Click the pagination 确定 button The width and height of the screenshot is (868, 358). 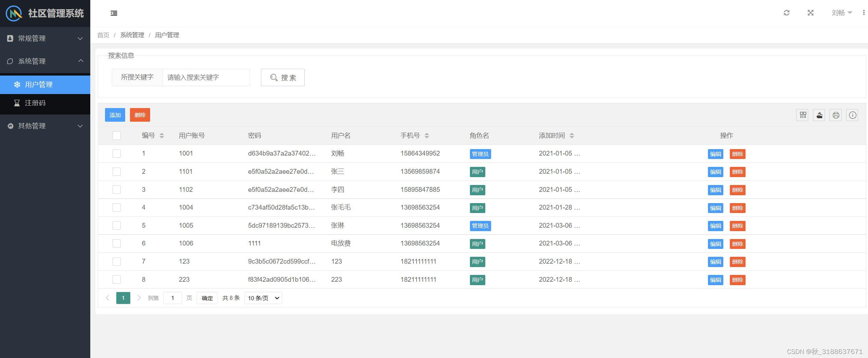[x=207, y=298]
